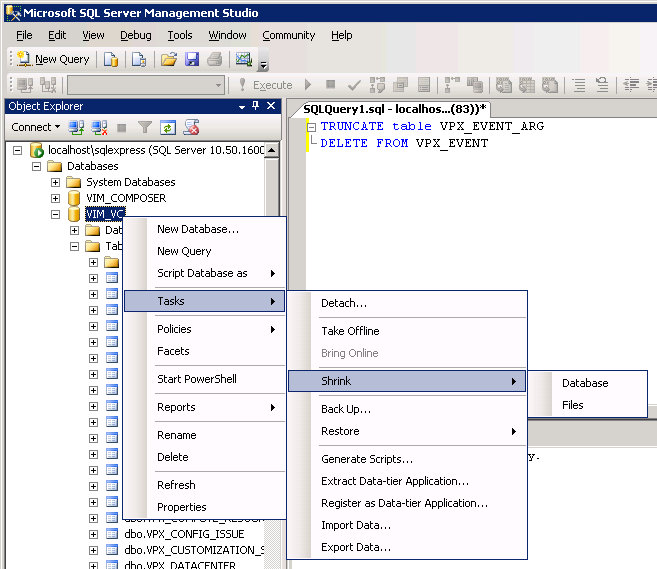657x569 pixels.
Task: Collapse the Databases folder node
Action: tap(36, 166)
